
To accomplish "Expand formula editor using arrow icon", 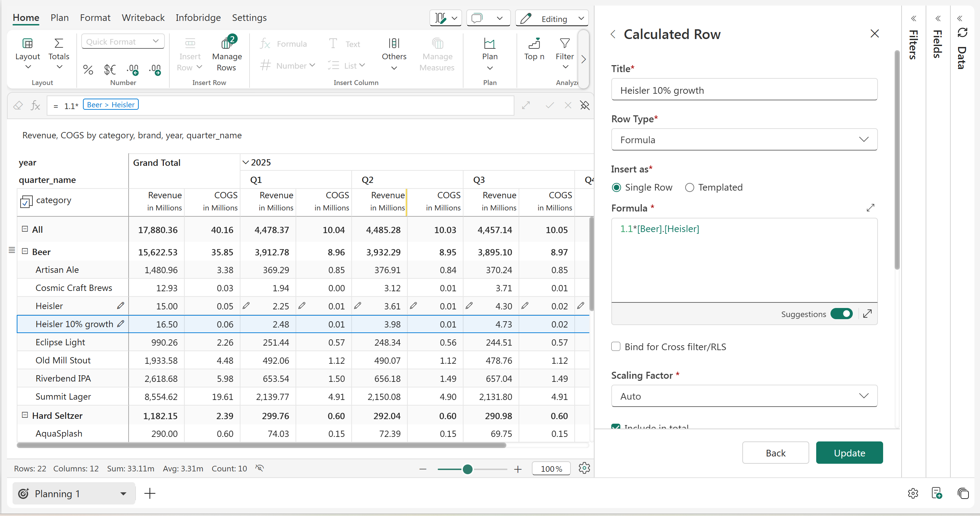I will point(870,208).
